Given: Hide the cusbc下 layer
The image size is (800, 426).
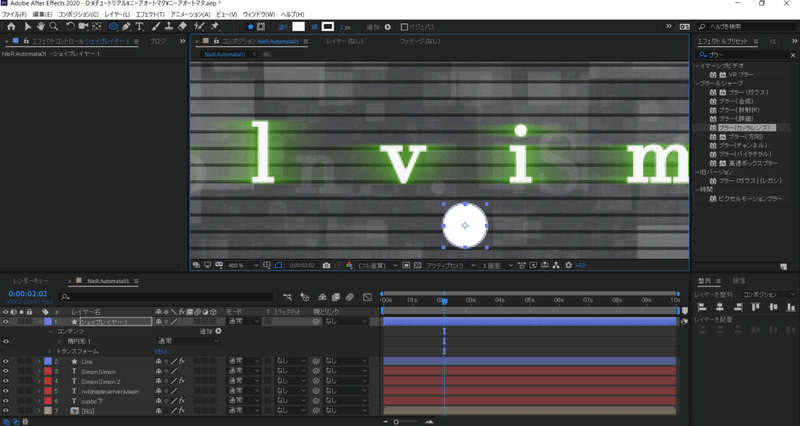Looking at the screenshot, I should point(6,401).
